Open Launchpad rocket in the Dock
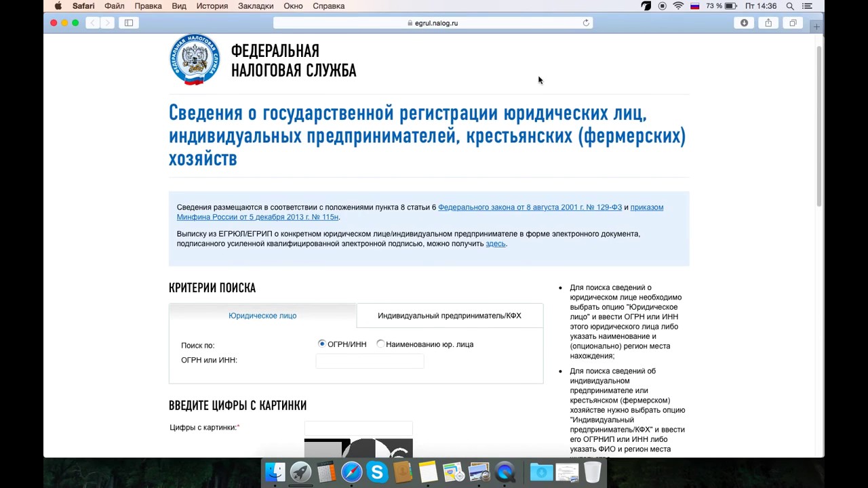 pyautogui.click(x=300, y=472)
